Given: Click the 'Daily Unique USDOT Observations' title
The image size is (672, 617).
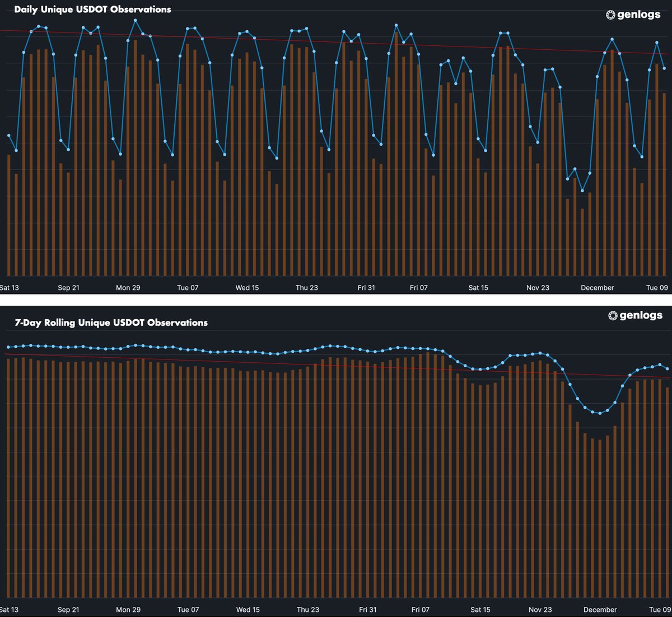Looking at the screenshot, I should [92, 10].
